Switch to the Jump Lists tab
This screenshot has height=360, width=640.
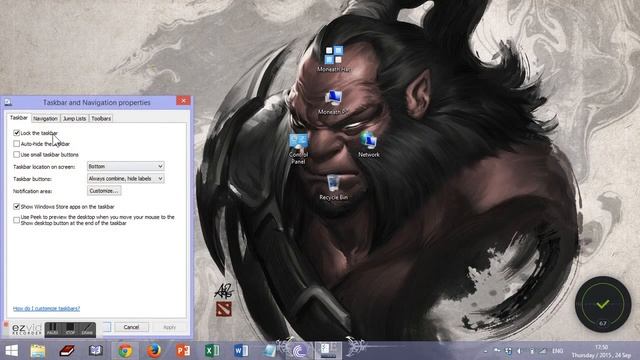point(74,118)
